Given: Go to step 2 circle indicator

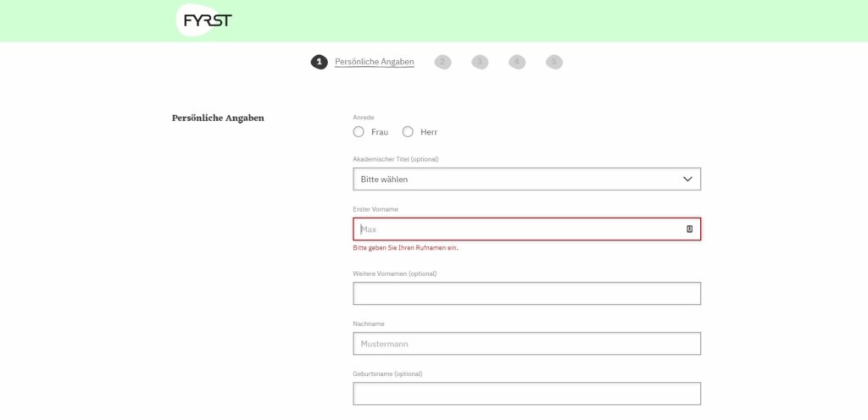Looking at the screenshot, I should [x=442, y=62].
